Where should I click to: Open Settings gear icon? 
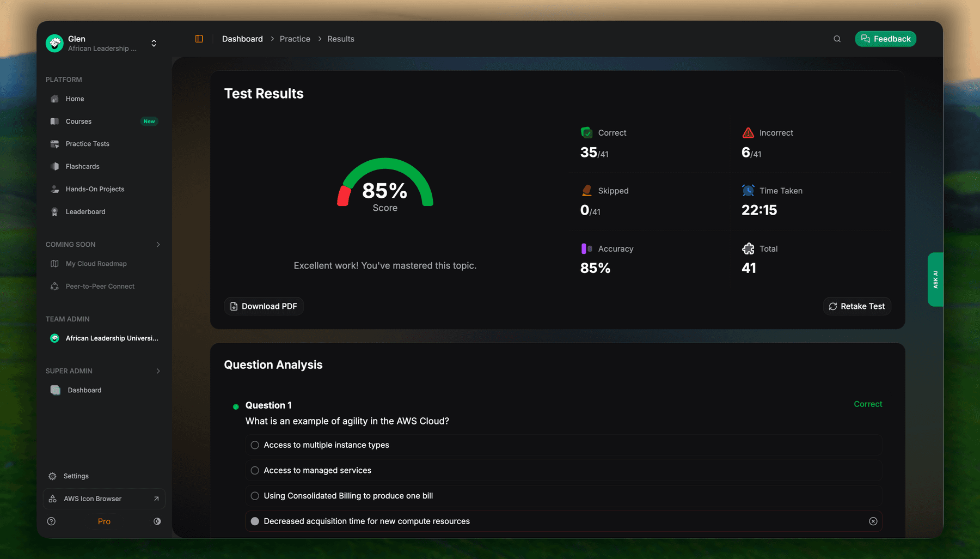pyautogui.click(x=52, y=476)
